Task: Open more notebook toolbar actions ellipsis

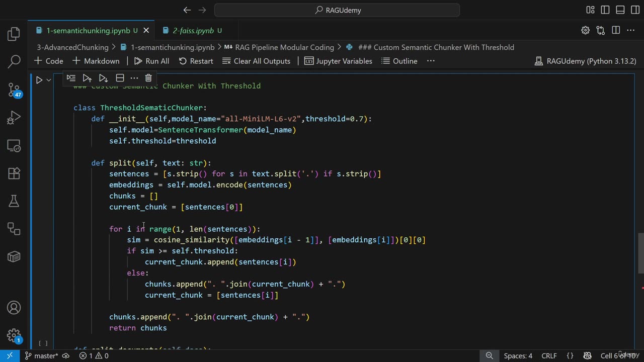Action: point(431,61)
